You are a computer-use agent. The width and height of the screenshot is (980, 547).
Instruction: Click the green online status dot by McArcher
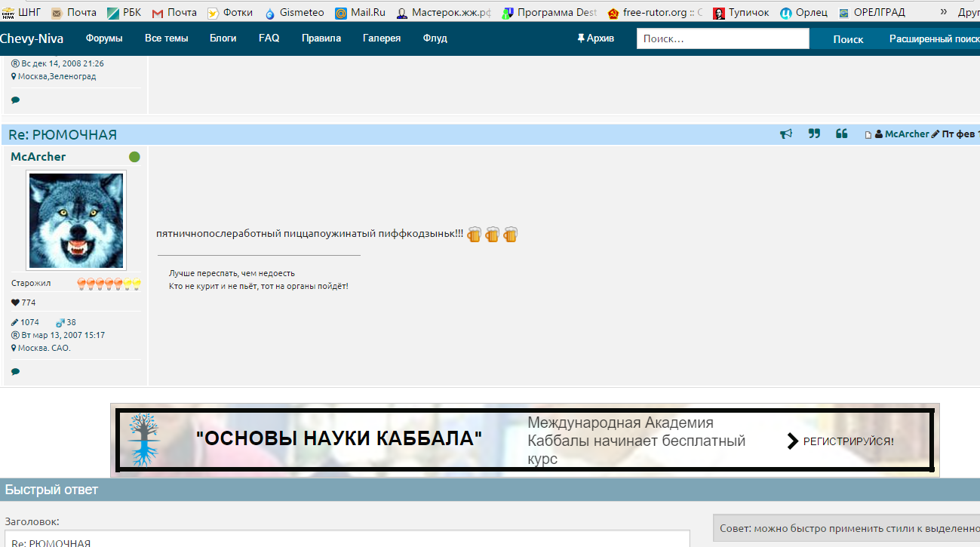[134, 157]
